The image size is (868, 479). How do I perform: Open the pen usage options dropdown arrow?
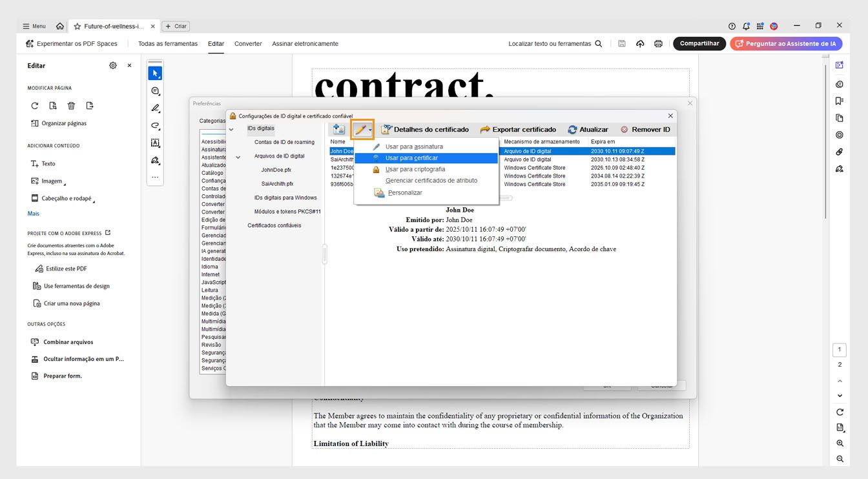pyautogui.click(x=369, y=129)
